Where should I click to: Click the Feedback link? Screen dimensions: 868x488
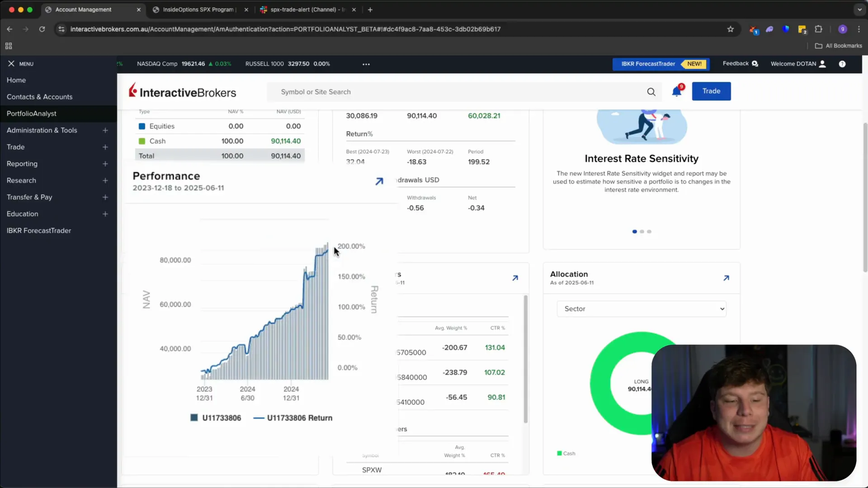tap(736, 64)
